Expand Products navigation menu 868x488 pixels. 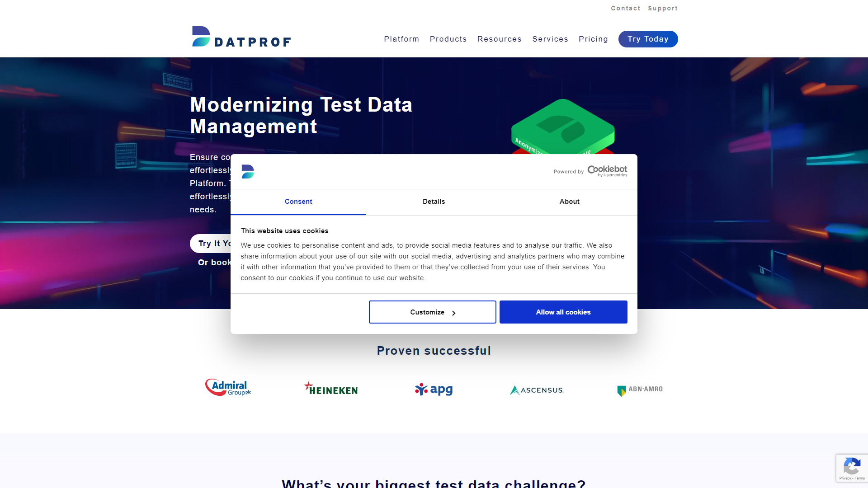point(448,39)
